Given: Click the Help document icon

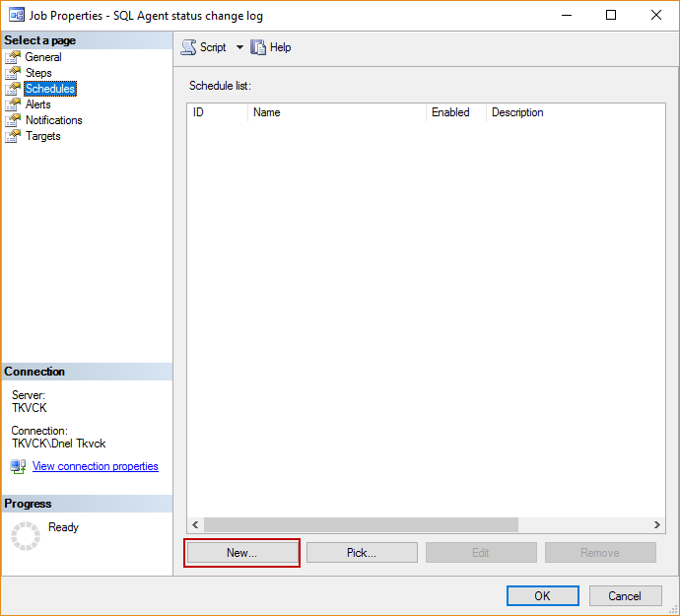Looking at the screenshot, I should pyautogui.click(x=258, y=47).
